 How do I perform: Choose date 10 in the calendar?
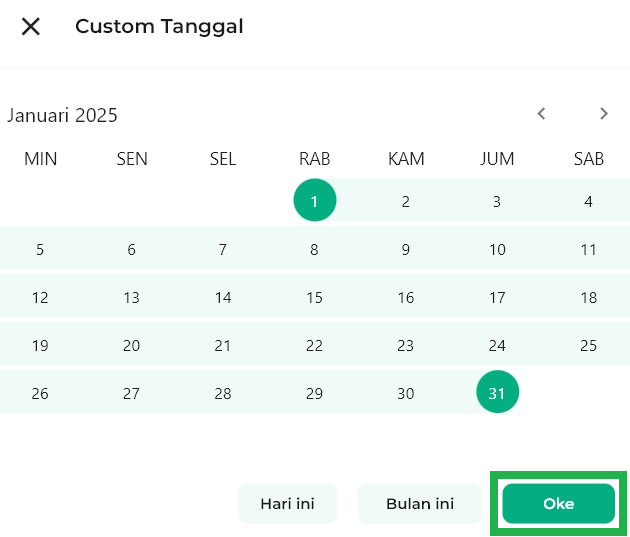497,250
